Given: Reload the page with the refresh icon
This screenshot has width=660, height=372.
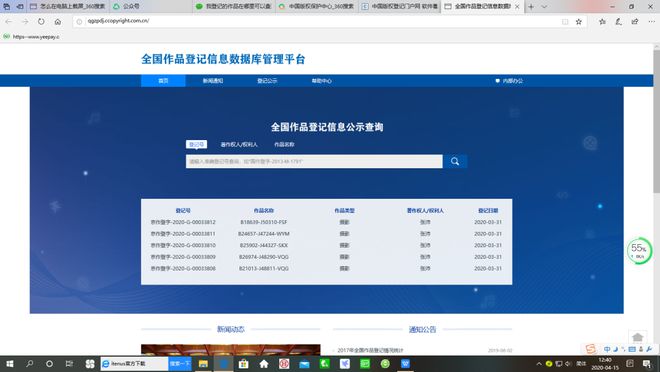Looking at the screenshot, I should pos(41,21).
